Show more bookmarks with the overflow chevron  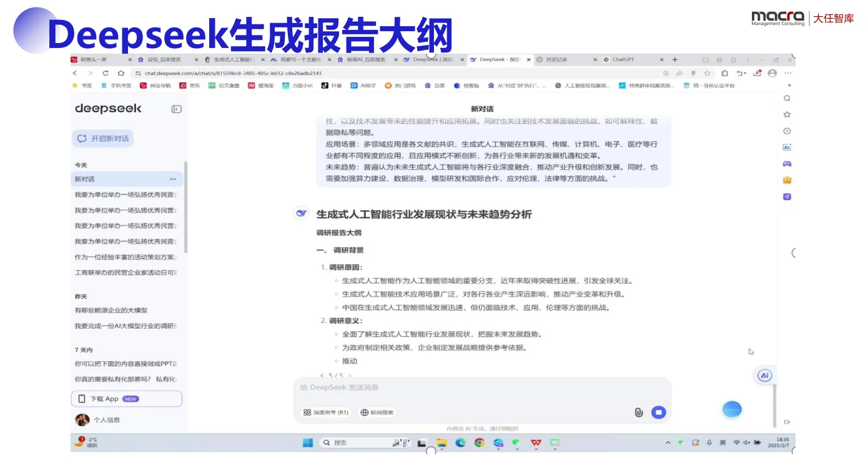(789, 85)
